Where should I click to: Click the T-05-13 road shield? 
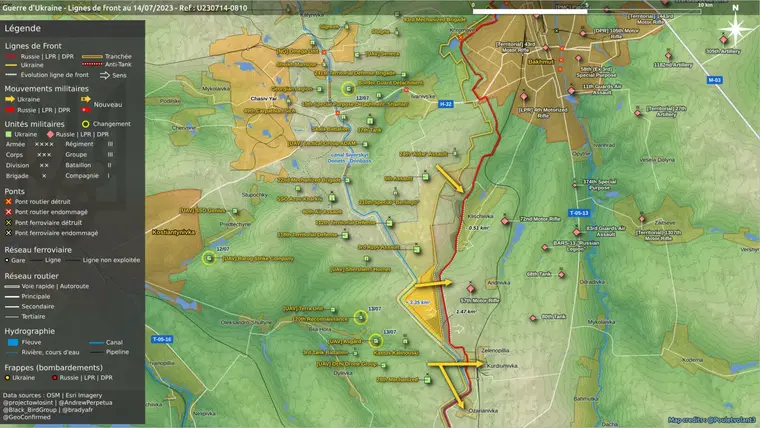(x=579, y=213)
